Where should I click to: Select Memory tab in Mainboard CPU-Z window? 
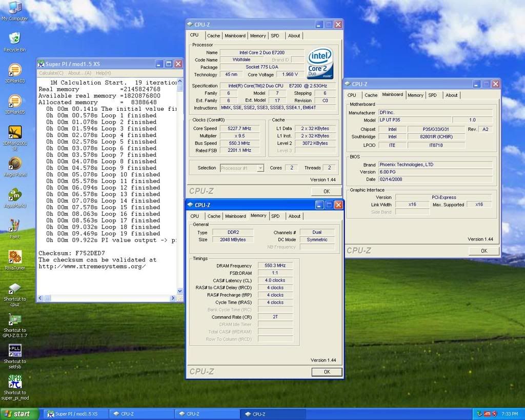tap(415, 95)
